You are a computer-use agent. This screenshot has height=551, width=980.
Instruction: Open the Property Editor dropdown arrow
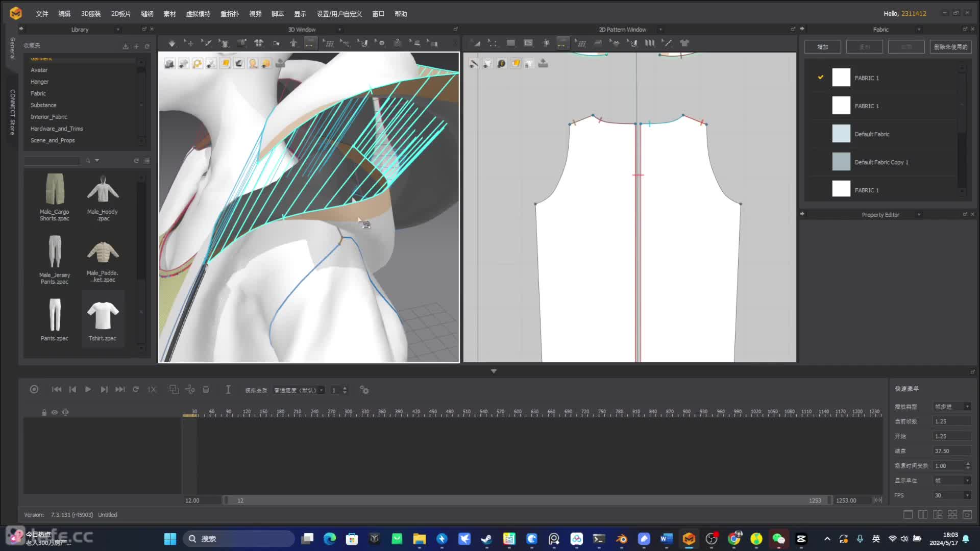click(919, 215)
